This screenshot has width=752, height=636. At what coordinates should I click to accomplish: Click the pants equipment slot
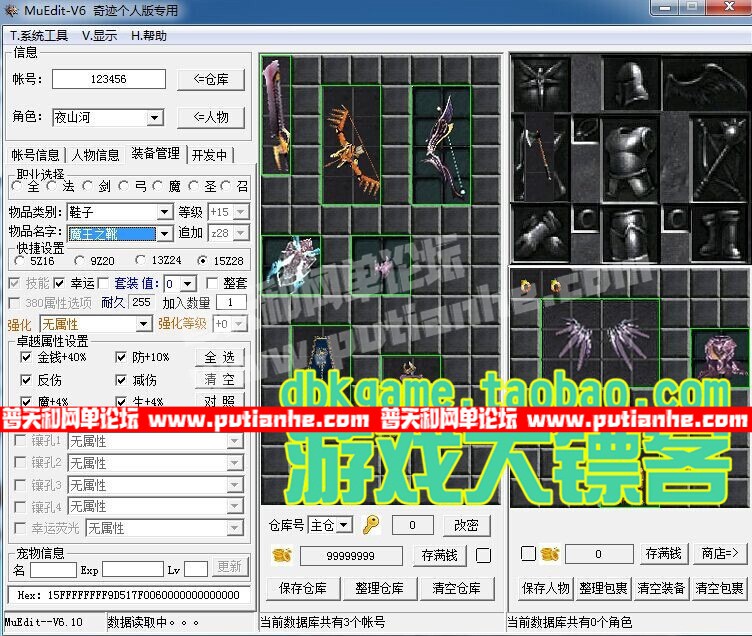coord(629,232)
